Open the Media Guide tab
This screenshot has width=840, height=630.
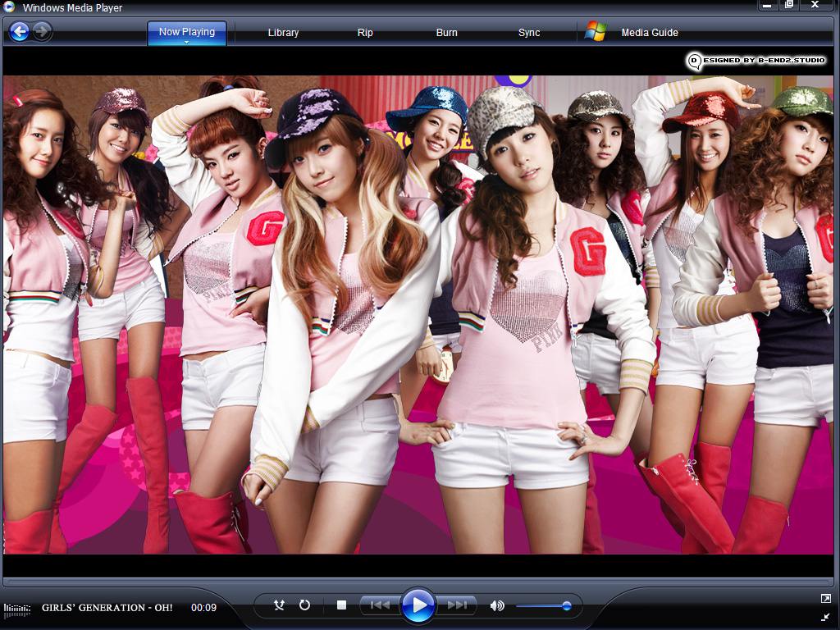650,33
